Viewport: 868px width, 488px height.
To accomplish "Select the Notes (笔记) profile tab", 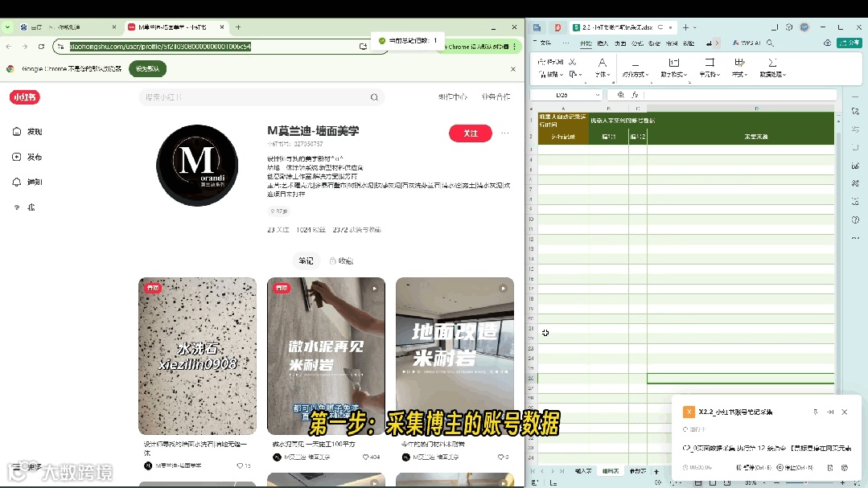I will coord(306,260).
